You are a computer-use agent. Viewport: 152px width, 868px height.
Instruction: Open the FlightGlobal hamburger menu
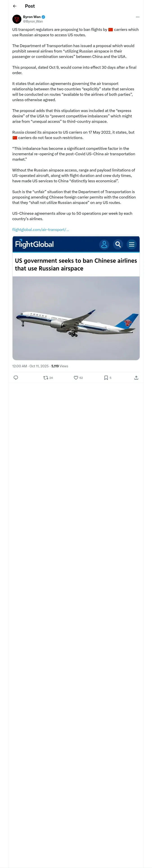(132, 244)
